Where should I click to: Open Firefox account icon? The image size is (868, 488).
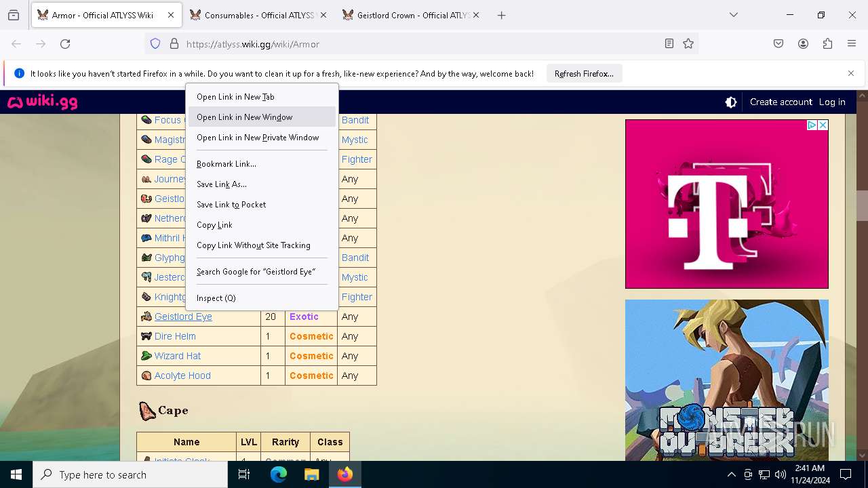(x=803, y=44)
